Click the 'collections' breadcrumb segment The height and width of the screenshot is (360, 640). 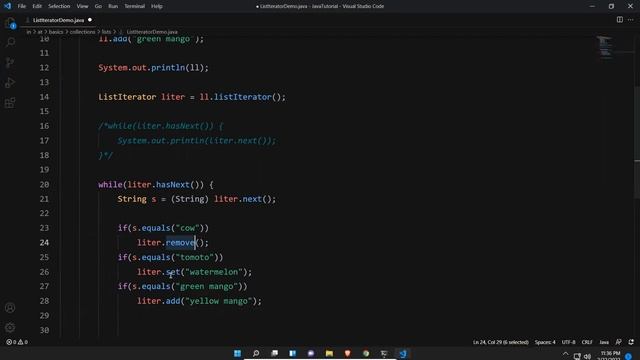pyautogui.click(x=82, y=32)
